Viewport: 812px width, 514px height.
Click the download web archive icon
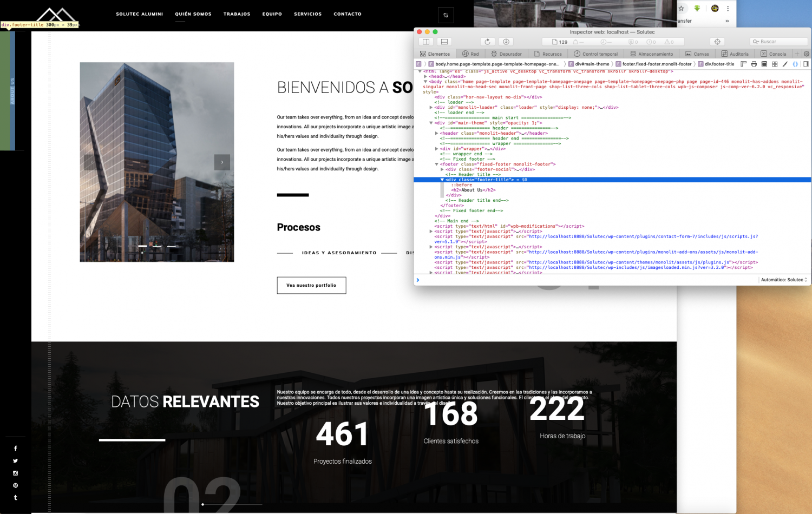click(x=506, y=42)
